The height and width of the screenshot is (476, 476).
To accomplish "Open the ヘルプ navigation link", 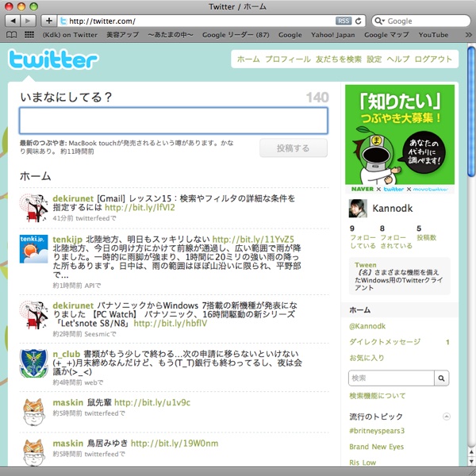I will click(x=398, y=59).
